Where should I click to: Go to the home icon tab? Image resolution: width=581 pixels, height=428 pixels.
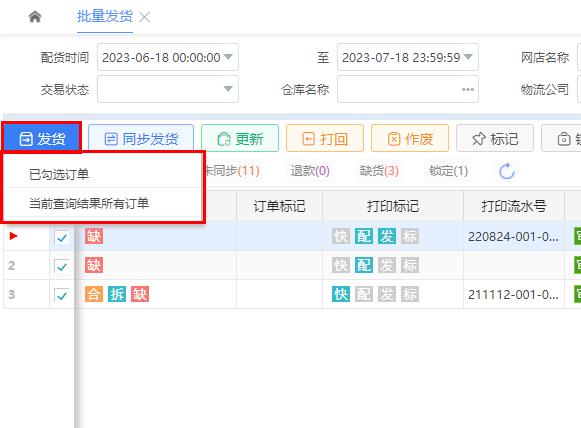pyautogui.click(x=35, y=17)
